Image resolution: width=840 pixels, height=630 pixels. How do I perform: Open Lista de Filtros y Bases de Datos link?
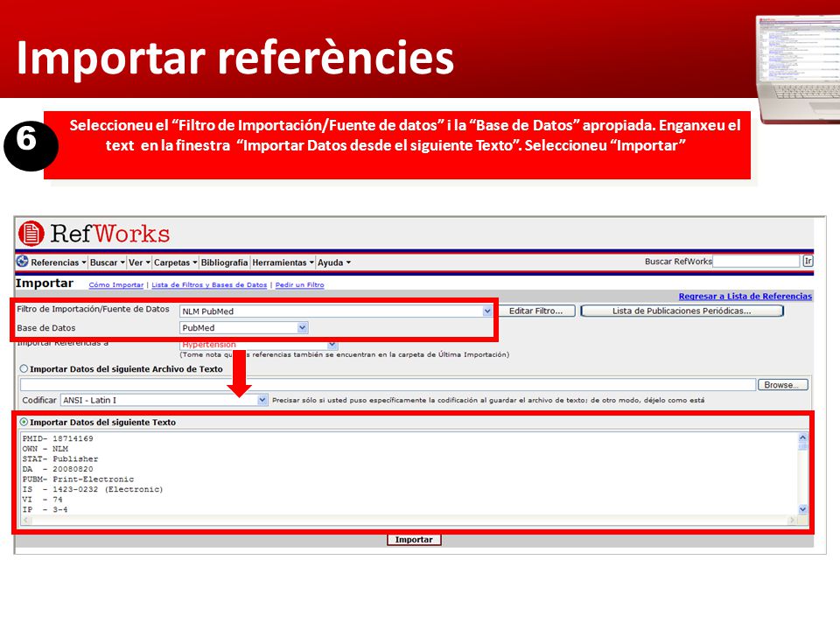click(x=209, y=285)
